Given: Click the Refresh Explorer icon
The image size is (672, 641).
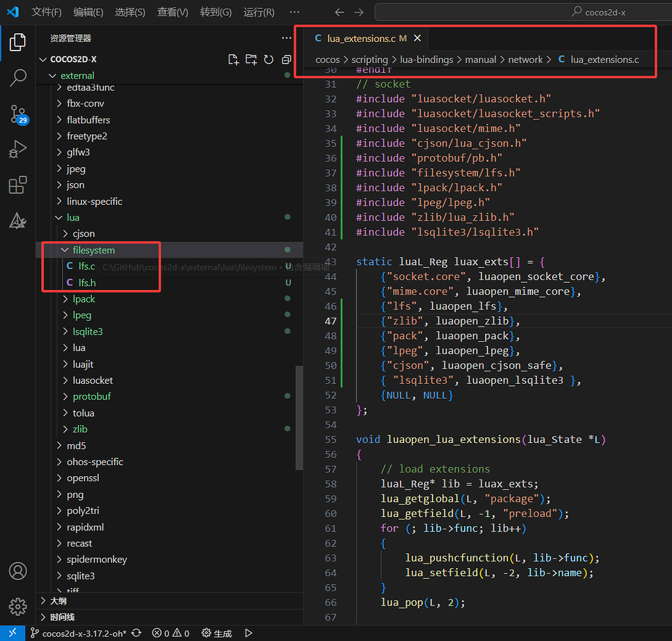Looking at the screenshot, I should (268, 59).
